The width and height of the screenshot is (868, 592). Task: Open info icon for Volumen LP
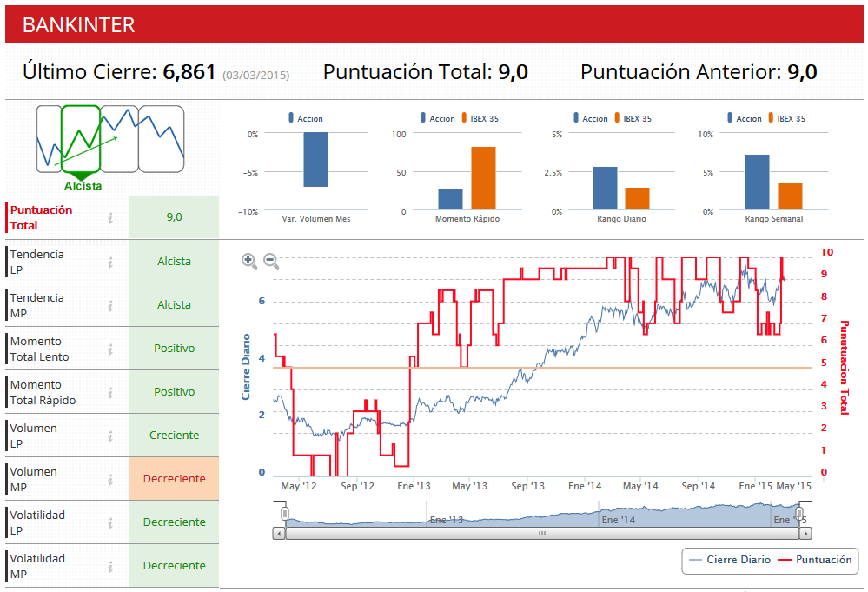click(110, 436)
